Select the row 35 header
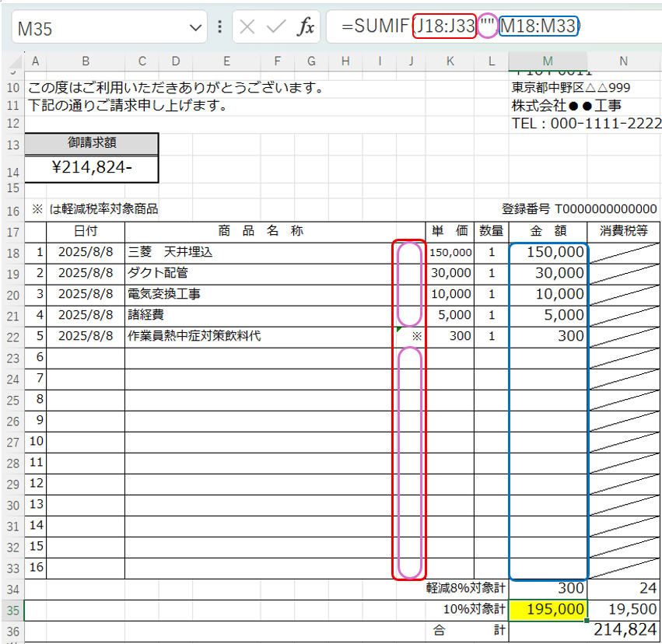Image resolution: width=662 pixels, height=644 pixels. 12,611
